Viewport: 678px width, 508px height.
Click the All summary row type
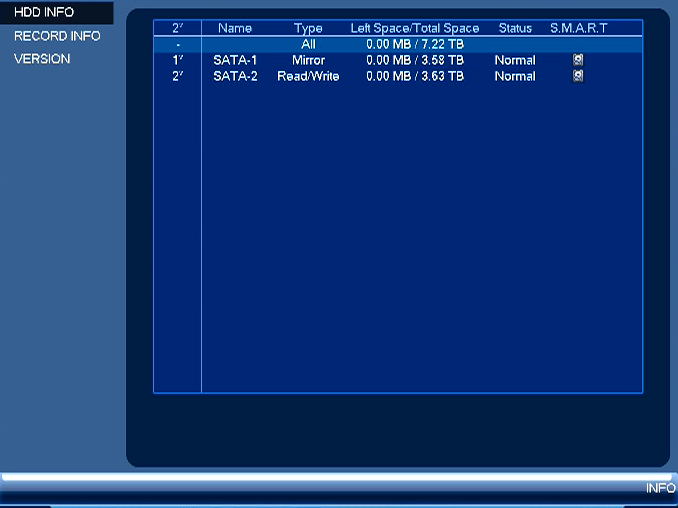(x=308, y=44)
